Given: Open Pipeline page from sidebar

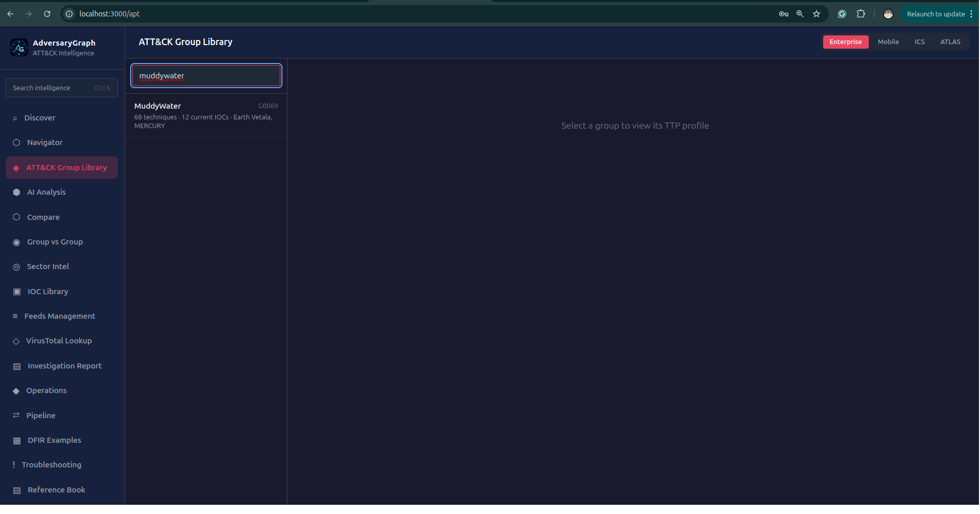Looking at the screenshot, I should (62, 416).
